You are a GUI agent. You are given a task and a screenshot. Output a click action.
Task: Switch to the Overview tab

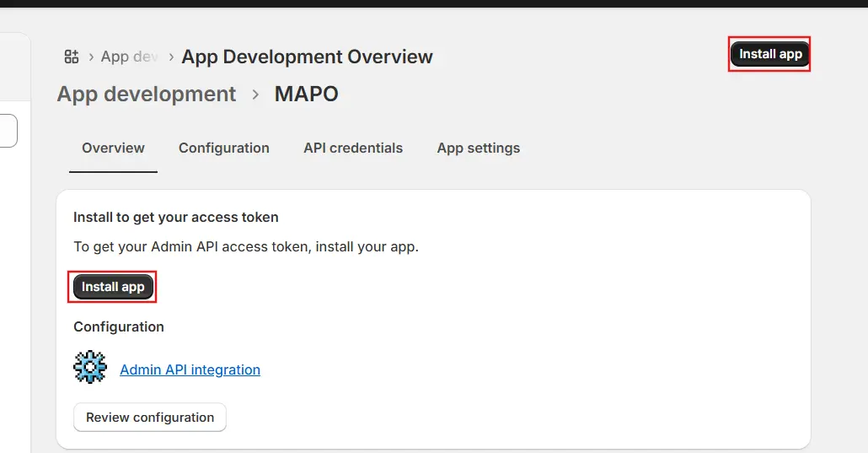(113, 148)
